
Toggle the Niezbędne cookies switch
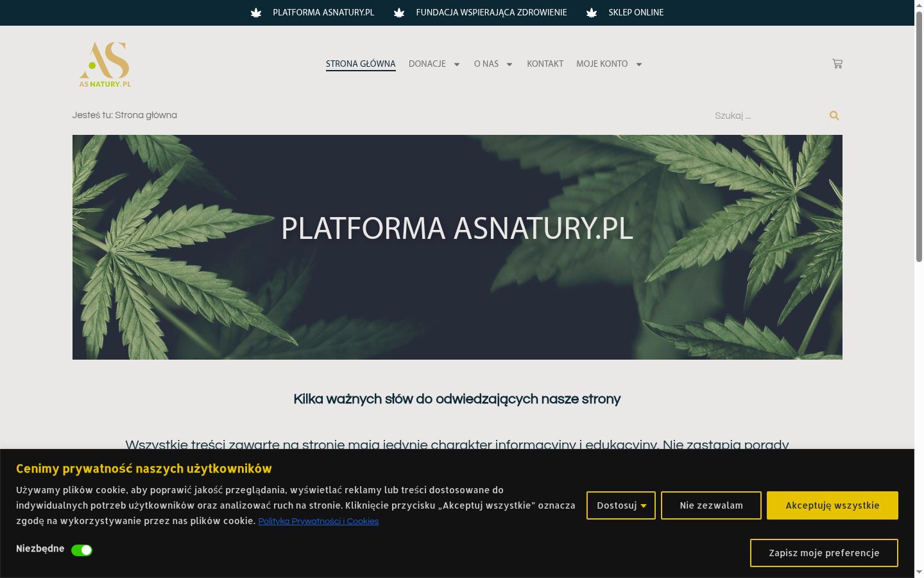[x=81, y=550]
